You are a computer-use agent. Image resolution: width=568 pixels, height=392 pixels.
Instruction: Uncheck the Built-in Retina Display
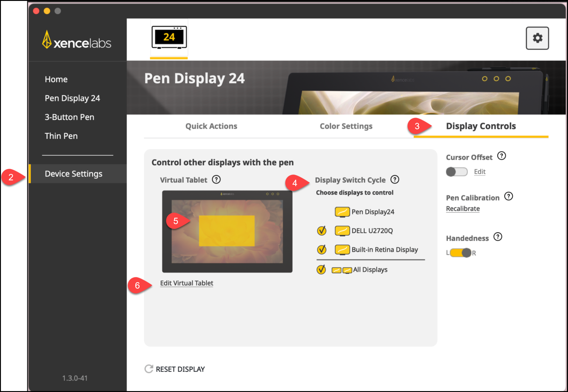(x=321, y=250)
